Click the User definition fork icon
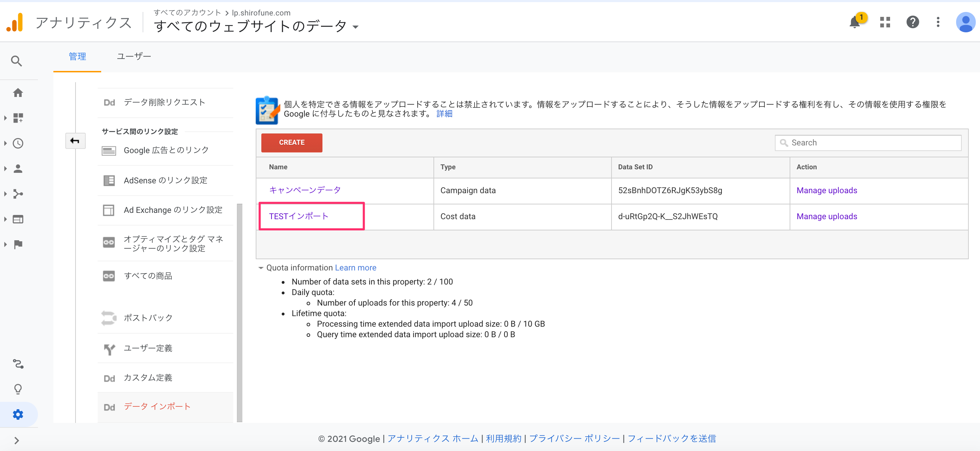The image size is (980, 451). click(110, 349)
